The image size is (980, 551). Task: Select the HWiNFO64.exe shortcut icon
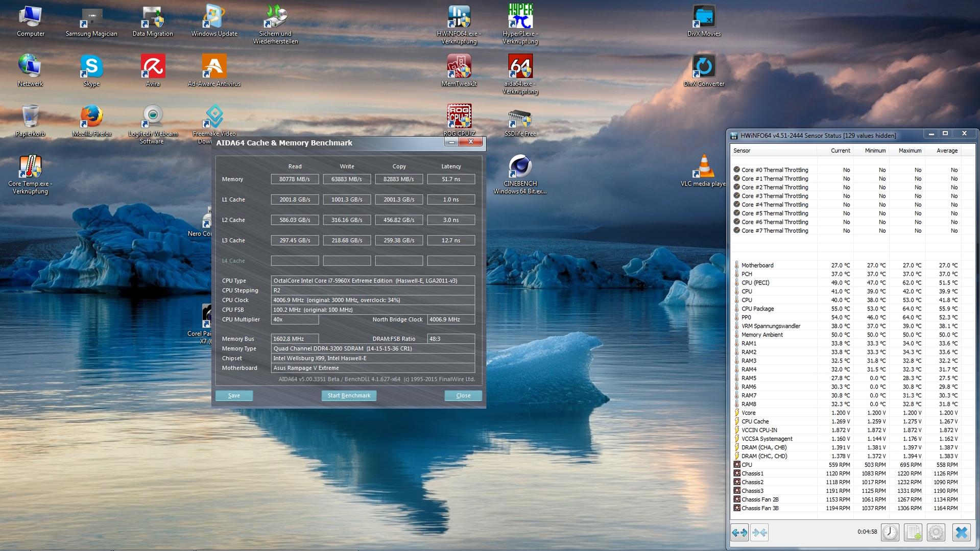point(459,25)
